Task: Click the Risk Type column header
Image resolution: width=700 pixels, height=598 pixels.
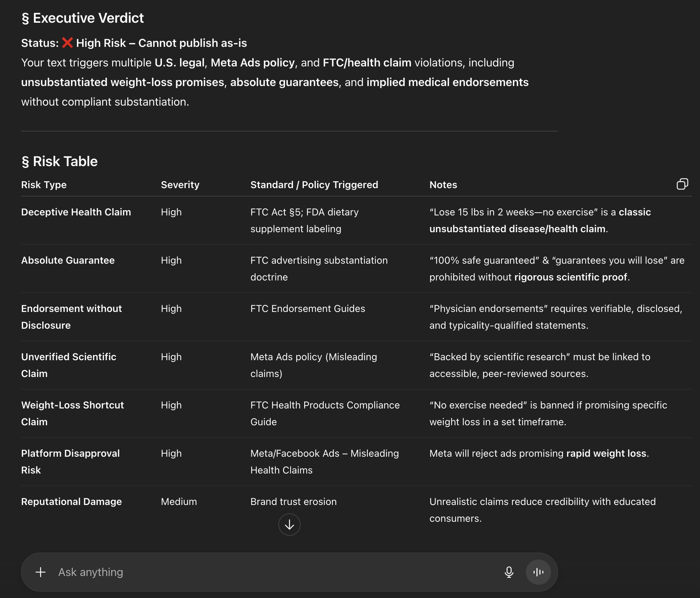Action: point(44,185)
